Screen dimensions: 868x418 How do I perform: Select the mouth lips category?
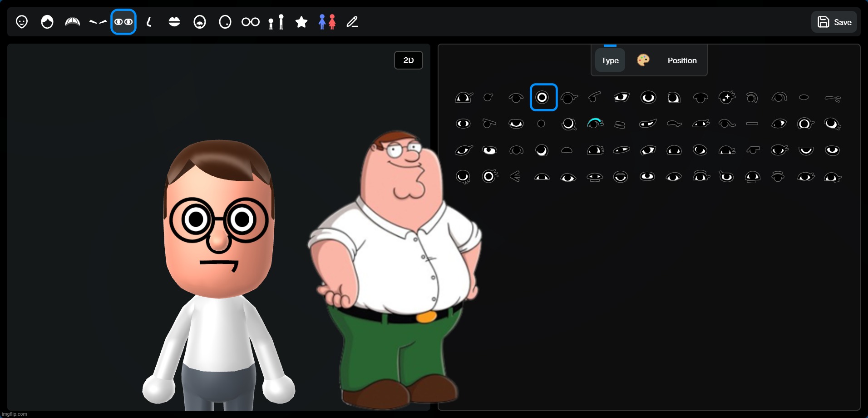pyautogui.click(x=174, y=22)
